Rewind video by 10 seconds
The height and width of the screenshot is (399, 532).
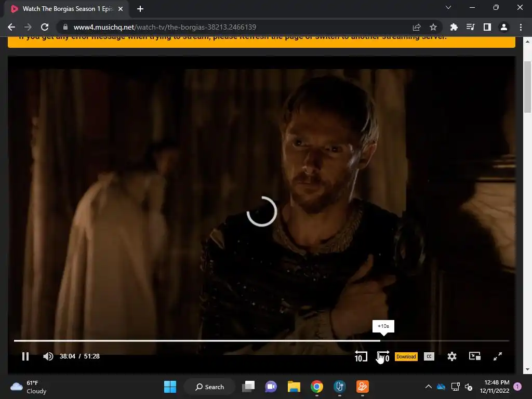click(361, 356)
